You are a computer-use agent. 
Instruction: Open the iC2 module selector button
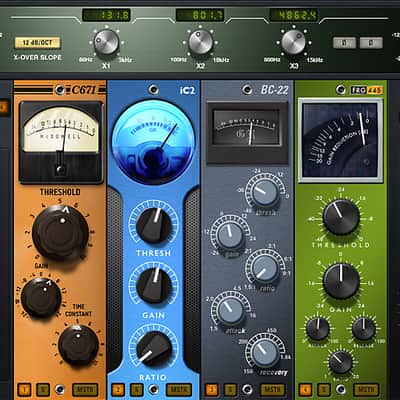[x=153, y=90]
